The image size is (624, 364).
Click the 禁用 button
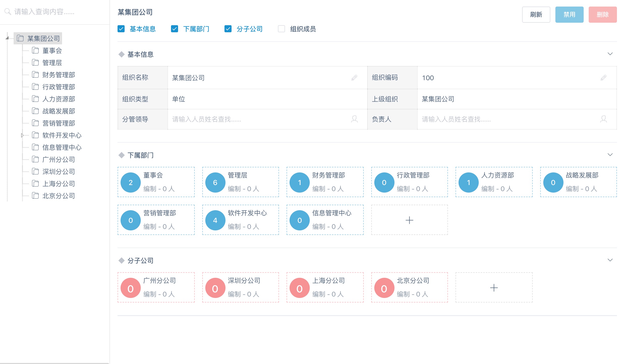point(569,15)
